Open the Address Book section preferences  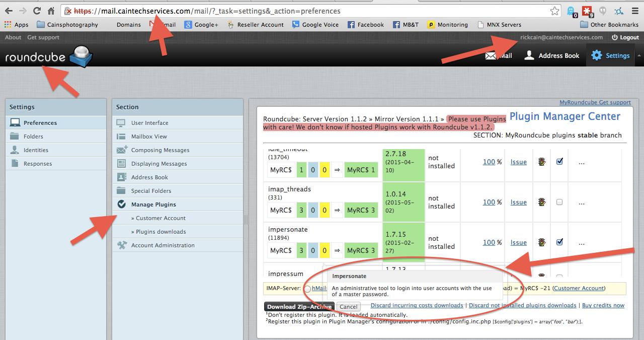click(x=178, y=177)
